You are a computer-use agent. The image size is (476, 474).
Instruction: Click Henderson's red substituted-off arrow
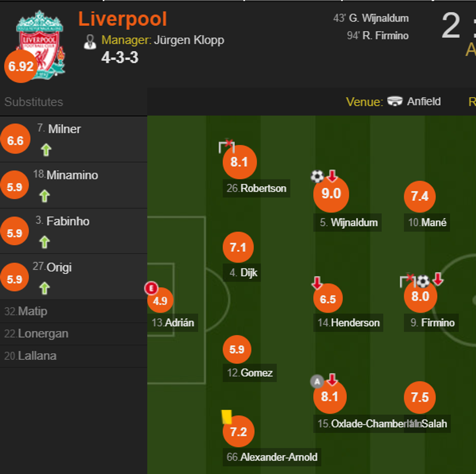(x=317, y=282)
